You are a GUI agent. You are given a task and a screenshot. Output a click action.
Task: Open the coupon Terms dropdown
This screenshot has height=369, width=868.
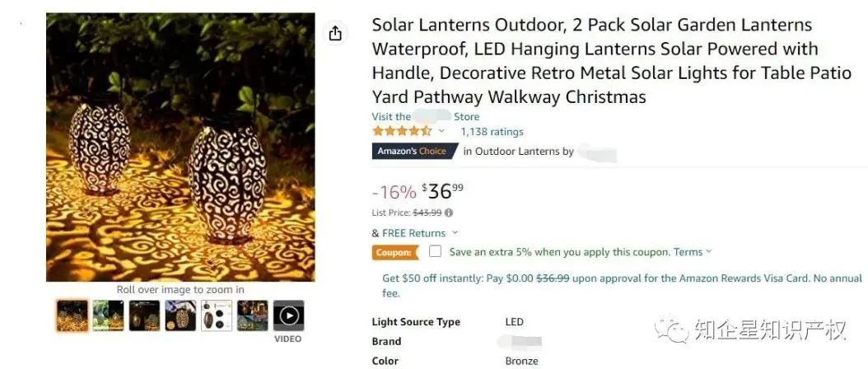click(693, 252)
